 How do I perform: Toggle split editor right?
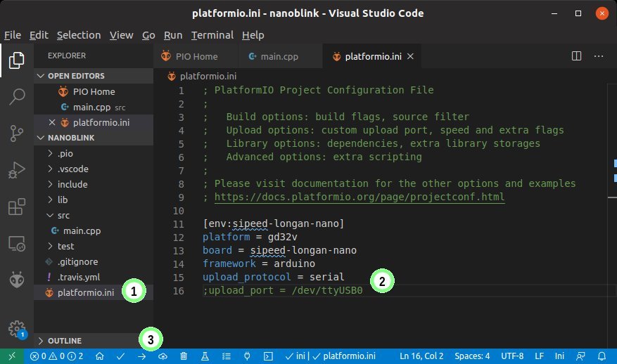coord(576,56)
